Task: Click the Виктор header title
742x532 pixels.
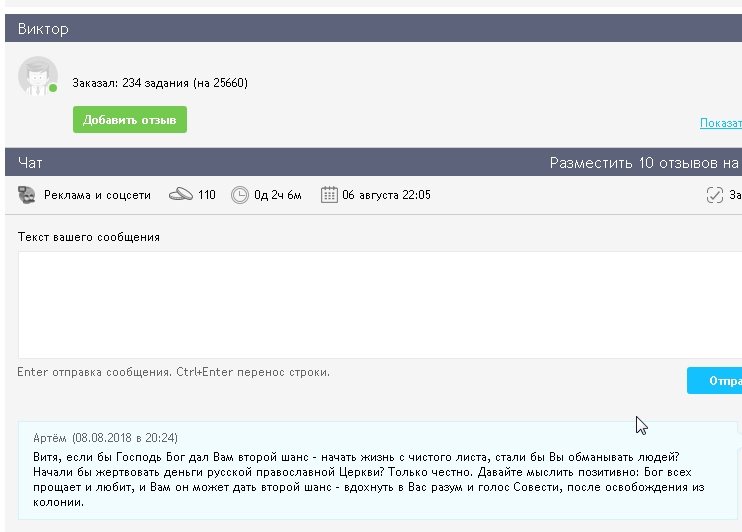Action: click(x=43, y=29)
